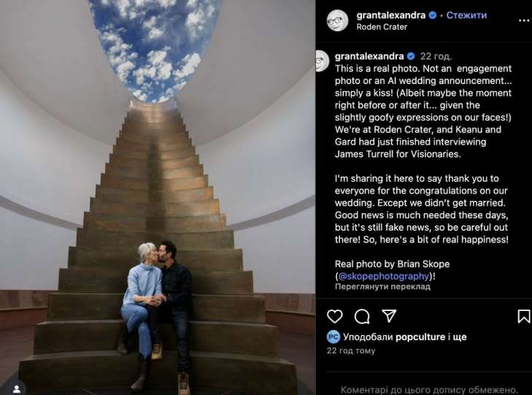532x395 pixels.
Task: Show translation with Переглянути переклад
Action: [x=382, y=287]
